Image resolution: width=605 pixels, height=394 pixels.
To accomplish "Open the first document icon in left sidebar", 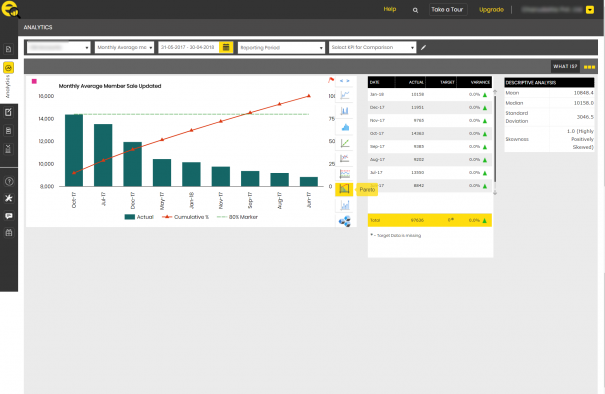I will point(8,49).
